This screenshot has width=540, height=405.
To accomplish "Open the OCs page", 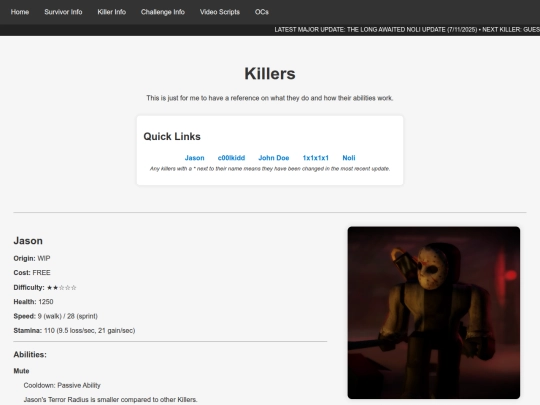I will coord(262,12).
